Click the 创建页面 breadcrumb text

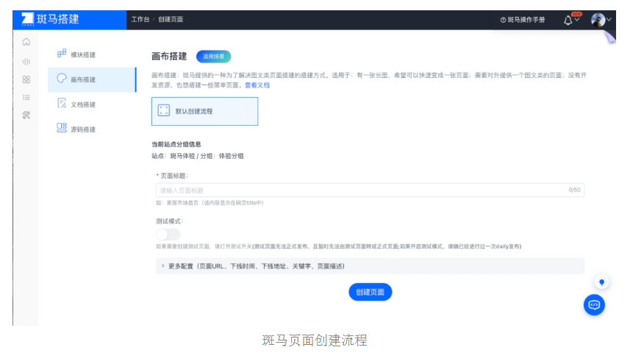(x=171, y=19)
